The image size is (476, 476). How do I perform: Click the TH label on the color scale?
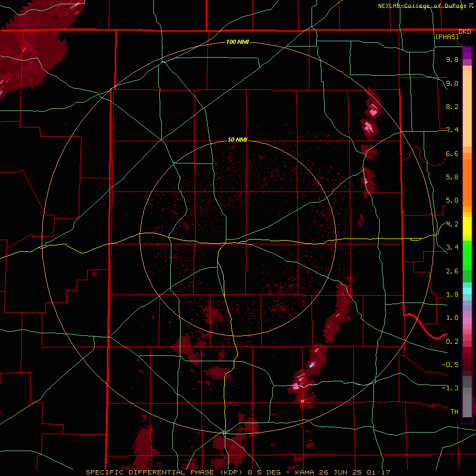coord(454,412)
